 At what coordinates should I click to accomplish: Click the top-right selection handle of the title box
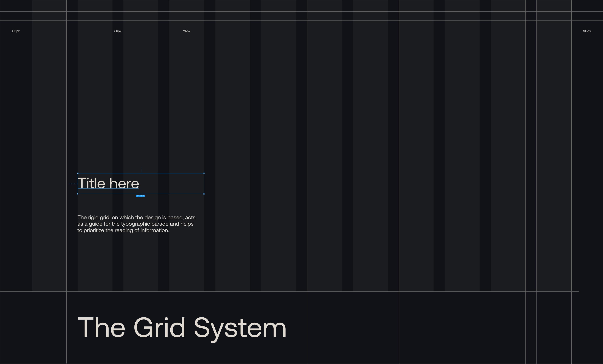click(x=204, y=173)
